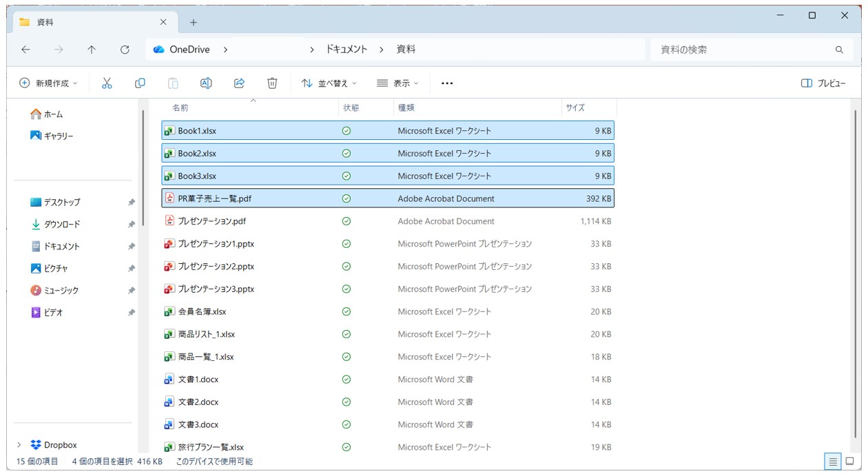Image resolution: width=868 pixels, height=476 pixels.
Task: Open the 並べ替え sort dropdown
Action: [329, 83]
